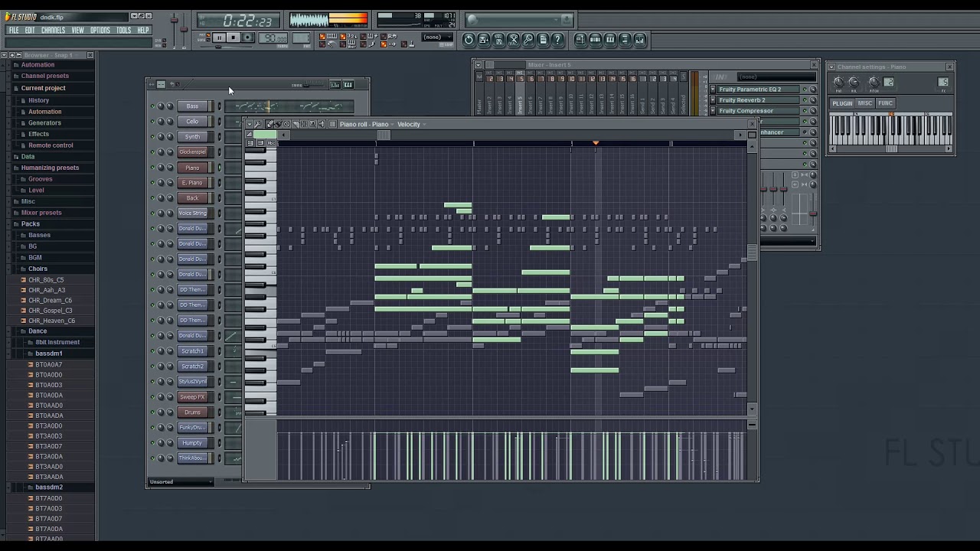Switch to MISC tab in Channel settings
980x551 pixels.
pos(865,103)
